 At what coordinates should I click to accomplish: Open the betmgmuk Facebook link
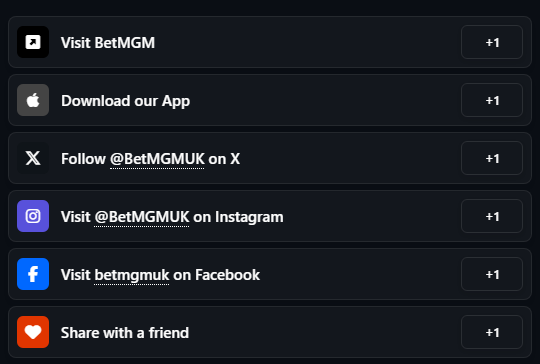(132, 275)
